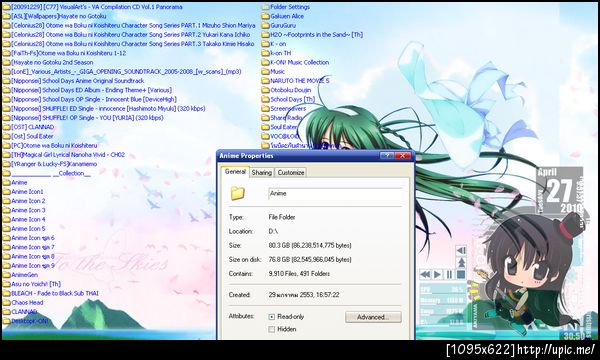Select the H2O Footprints in the Sand folder icon

tap(265, 34)
